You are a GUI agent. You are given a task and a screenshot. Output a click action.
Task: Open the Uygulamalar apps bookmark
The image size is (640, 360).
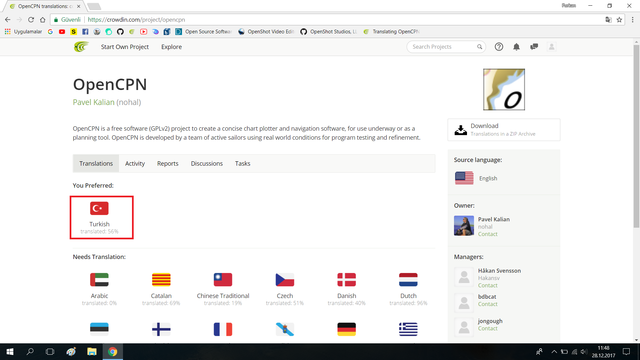point(23,31)
